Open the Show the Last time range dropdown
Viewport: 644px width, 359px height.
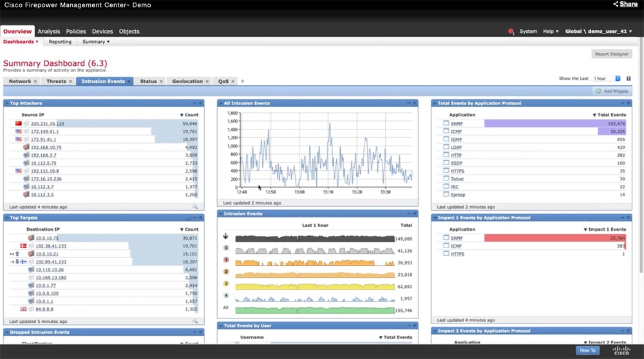[x=605, y=79]
